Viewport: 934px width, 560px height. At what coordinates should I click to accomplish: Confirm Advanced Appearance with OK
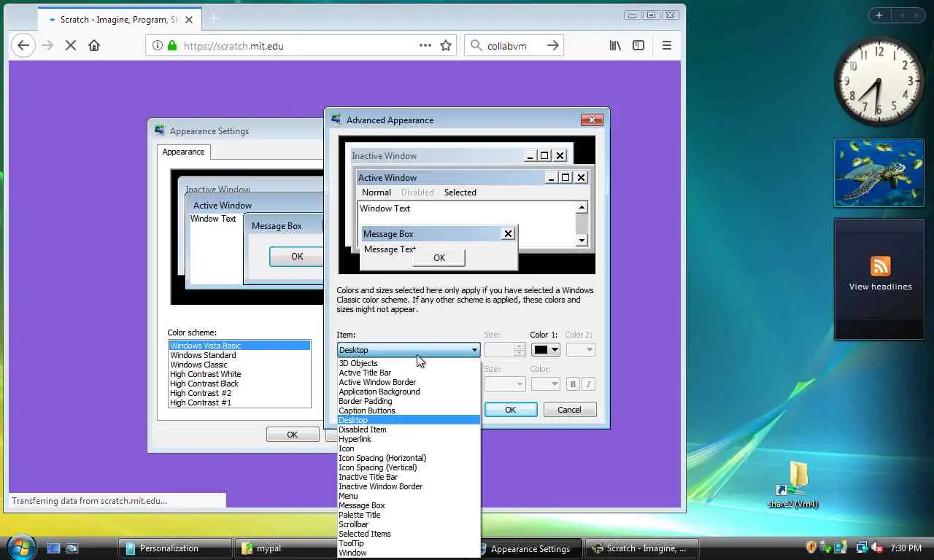511,410
